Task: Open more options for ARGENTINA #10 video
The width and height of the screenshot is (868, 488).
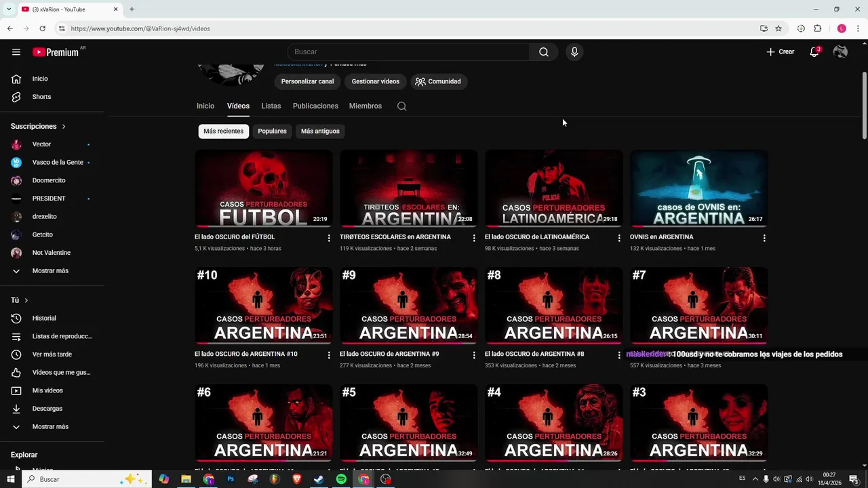Action: (x=329, y=355)
